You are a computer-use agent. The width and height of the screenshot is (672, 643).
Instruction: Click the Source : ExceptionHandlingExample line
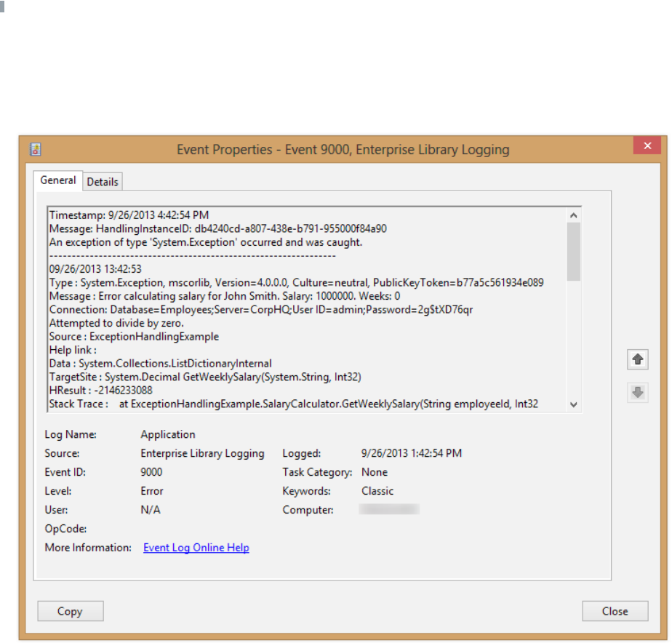pyautogui.click(x=134, y=337)
